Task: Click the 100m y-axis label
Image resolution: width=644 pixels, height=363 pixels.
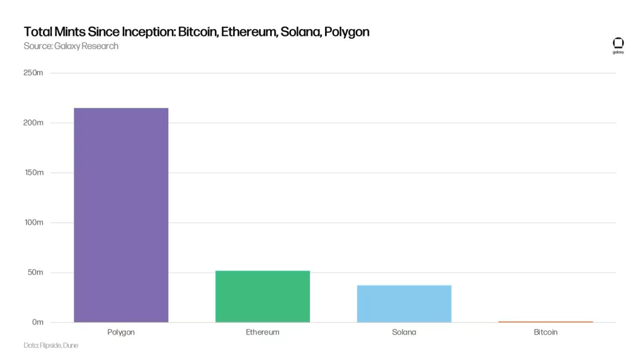Action: (33, 222)
